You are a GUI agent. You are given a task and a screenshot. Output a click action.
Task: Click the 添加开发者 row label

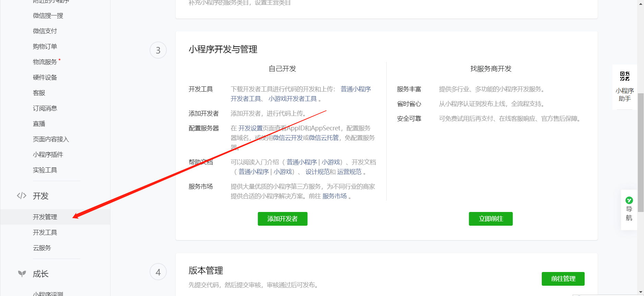coord(204,114)
